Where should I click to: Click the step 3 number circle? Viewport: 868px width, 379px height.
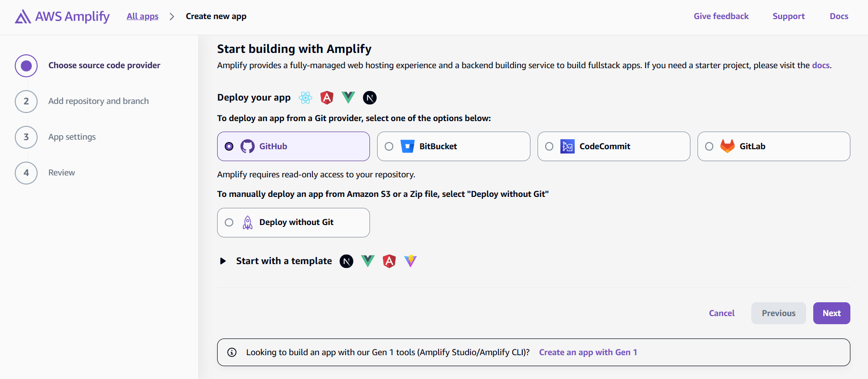(x=26, y=137)
